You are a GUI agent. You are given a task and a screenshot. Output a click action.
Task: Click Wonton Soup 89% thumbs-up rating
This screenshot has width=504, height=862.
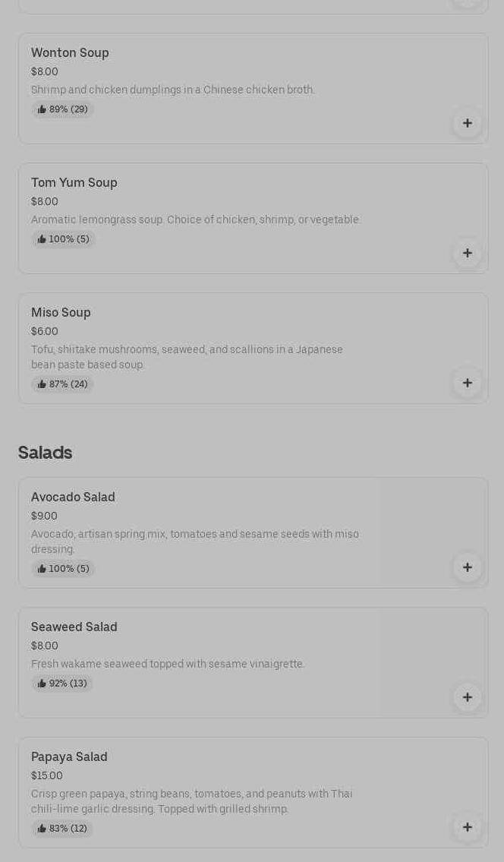coord(63,109)
